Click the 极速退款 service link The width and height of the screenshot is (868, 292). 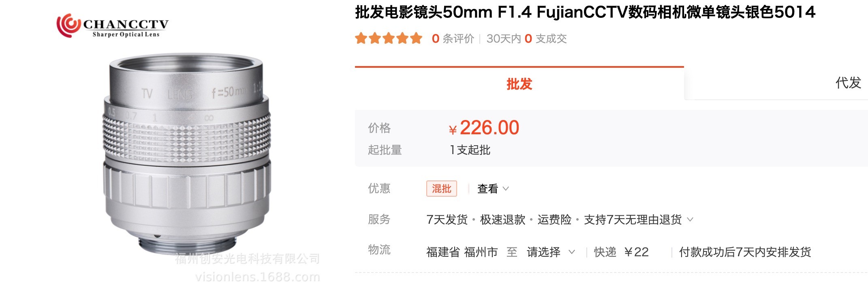coord(502,220)
